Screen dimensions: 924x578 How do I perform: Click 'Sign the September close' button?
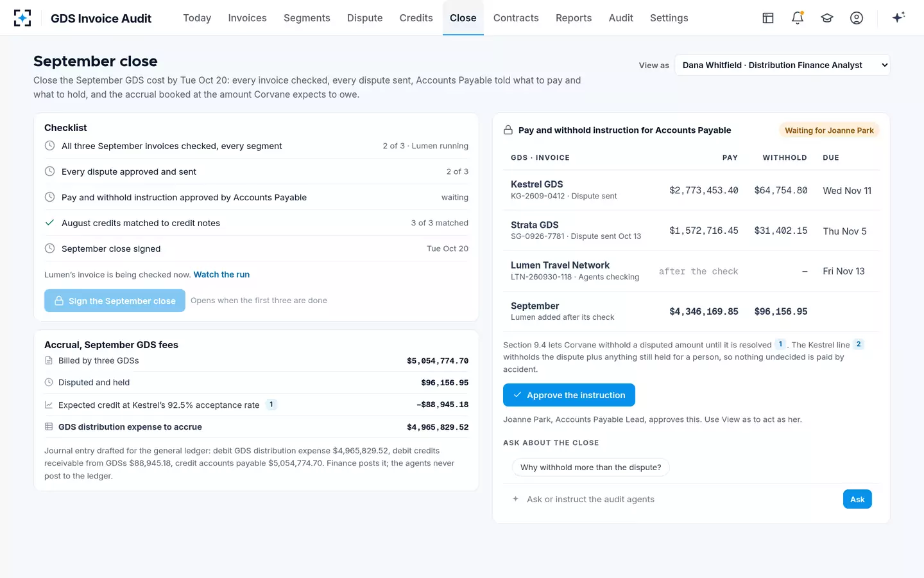(115, 301)
